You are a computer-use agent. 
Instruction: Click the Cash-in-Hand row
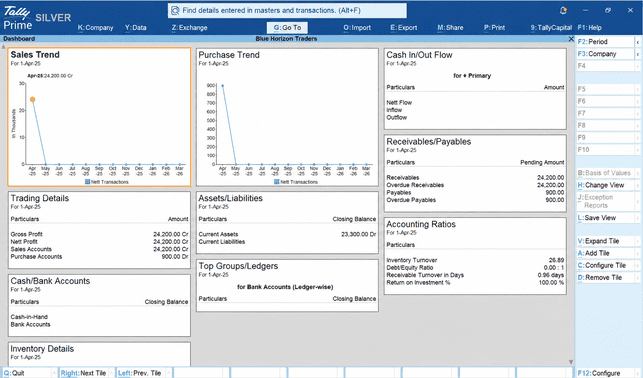[x=99, y=317]
